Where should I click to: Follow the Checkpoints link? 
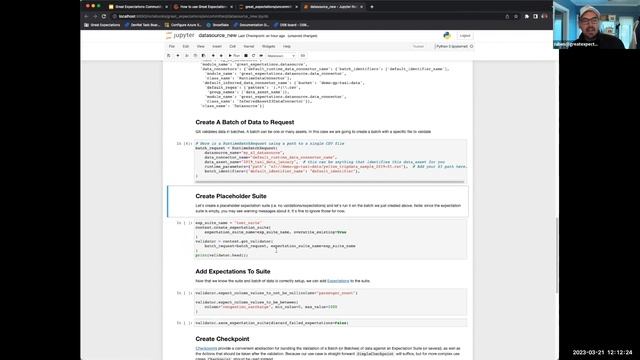point(206,348)
